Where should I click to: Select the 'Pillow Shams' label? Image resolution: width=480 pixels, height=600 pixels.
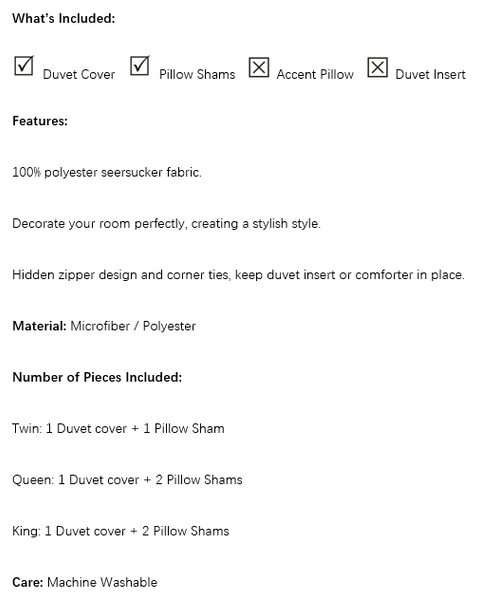click(197, 74)
